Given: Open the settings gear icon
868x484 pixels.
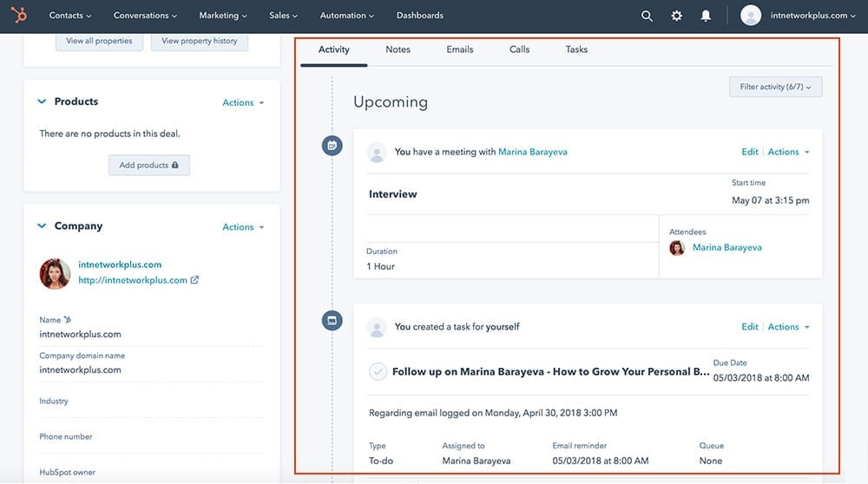Looking at the screenshot, I should coord(676,16).
